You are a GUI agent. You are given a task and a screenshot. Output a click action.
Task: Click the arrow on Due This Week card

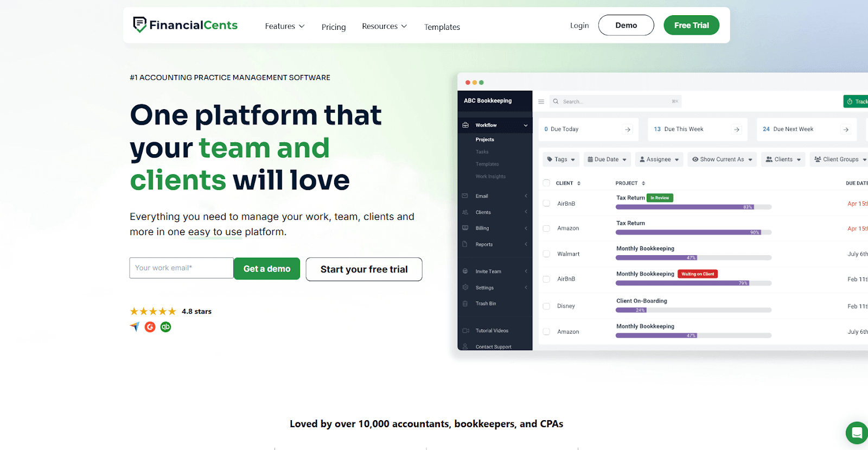pos(737,130)
